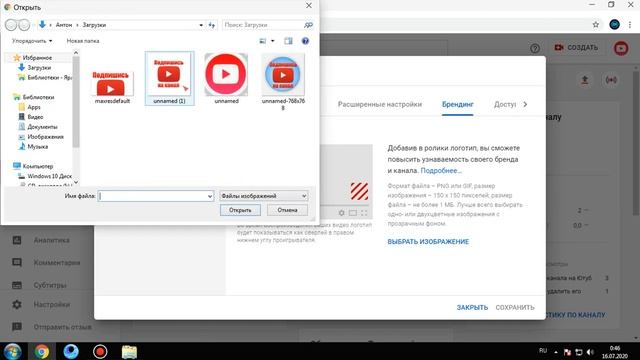Image resolution: width=640 pixels, height=360 pixels.
Task: Click the red record app taskbar icon
Action: click(x=100, y=351)
